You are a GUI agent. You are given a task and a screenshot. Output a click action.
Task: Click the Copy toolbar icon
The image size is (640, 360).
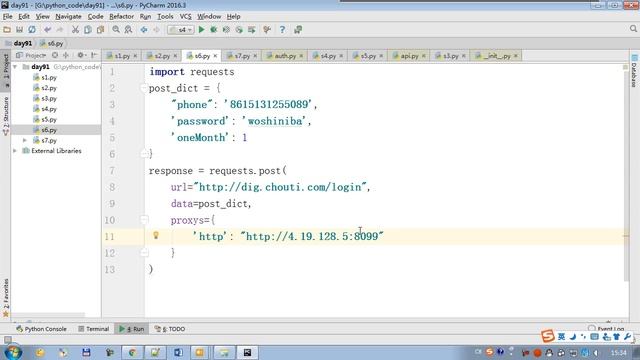88,29
